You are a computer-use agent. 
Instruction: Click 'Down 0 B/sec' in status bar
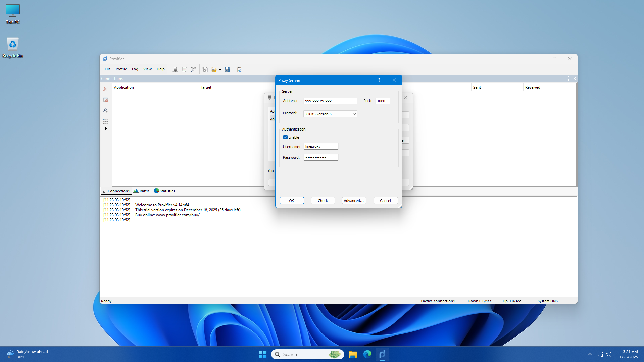(480, 301)
